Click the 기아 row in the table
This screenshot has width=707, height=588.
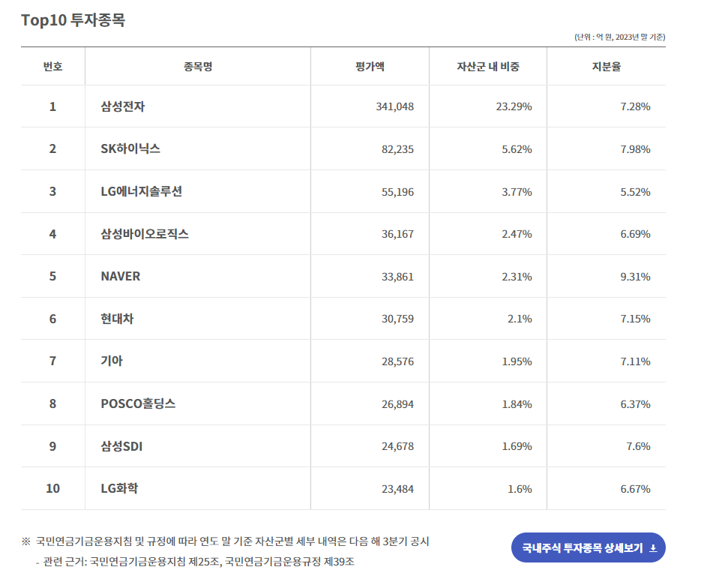109,360
